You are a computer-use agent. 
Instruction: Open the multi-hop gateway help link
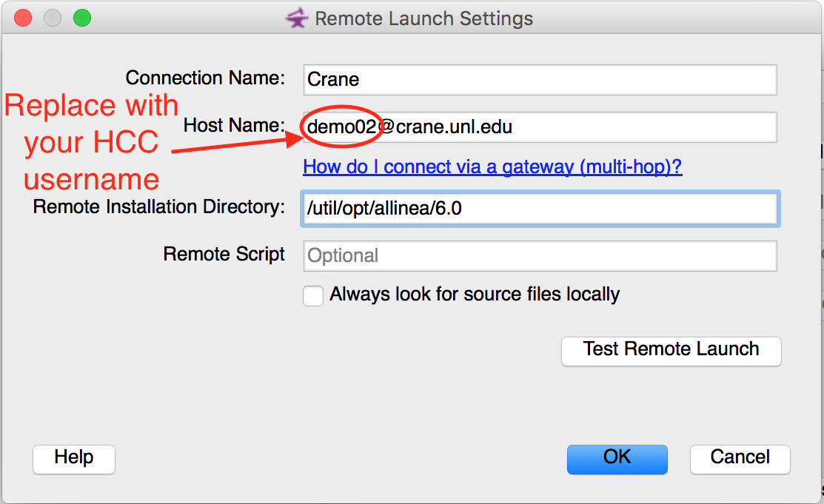pos(492,167)
